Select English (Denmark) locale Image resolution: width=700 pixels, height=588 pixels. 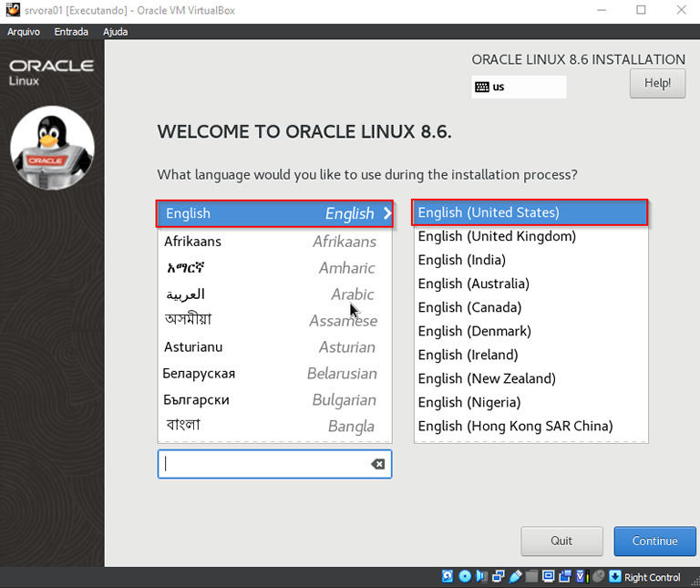pyautogui.click(x=530, y=331)
